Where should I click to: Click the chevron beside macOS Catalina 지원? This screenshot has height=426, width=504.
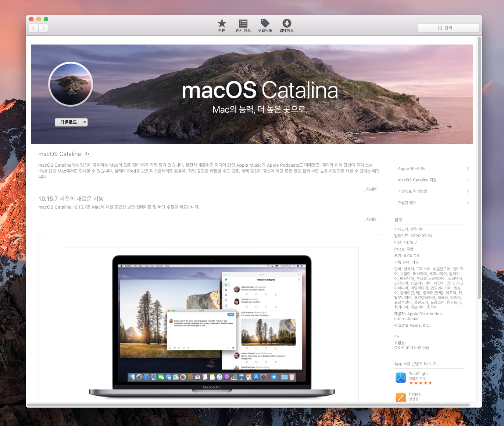pos(468,180)
